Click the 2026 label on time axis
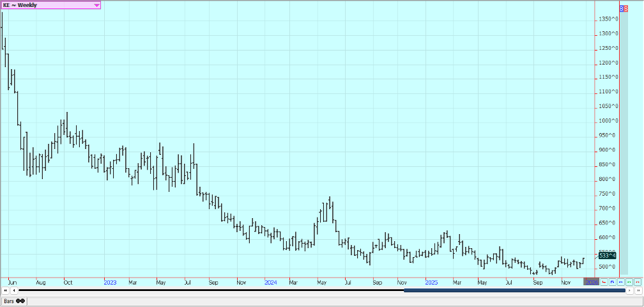The height and width of the screenshot is (307, 644). 592,281
